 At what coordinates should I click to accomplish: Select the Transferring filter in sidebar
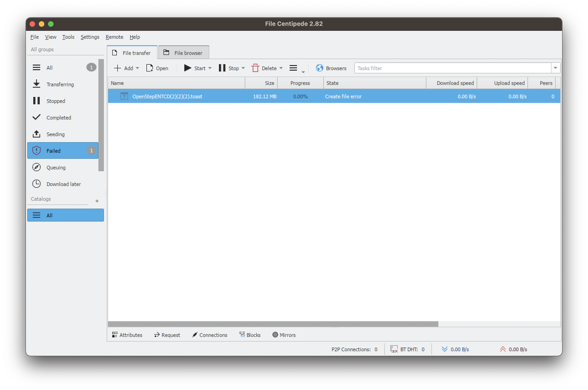point(60,84)
